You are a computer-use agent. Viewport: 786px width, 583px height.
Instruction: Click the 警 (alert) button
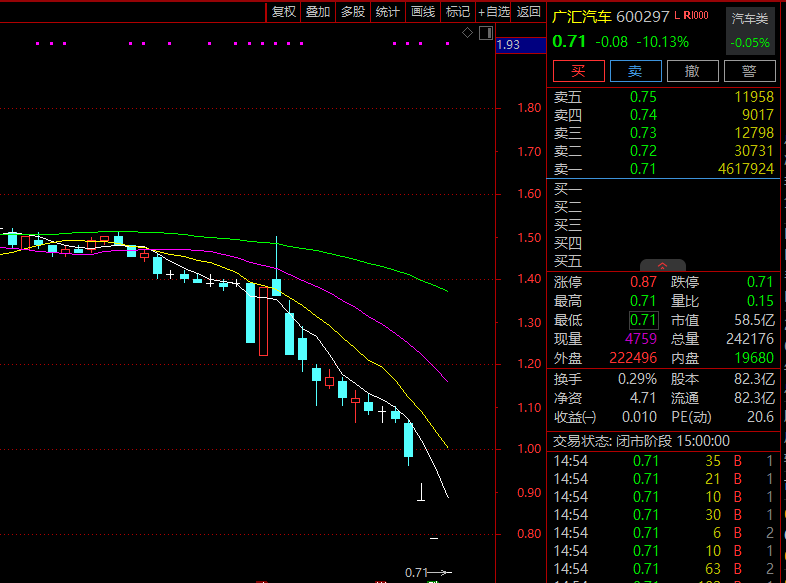click(749, 71)
